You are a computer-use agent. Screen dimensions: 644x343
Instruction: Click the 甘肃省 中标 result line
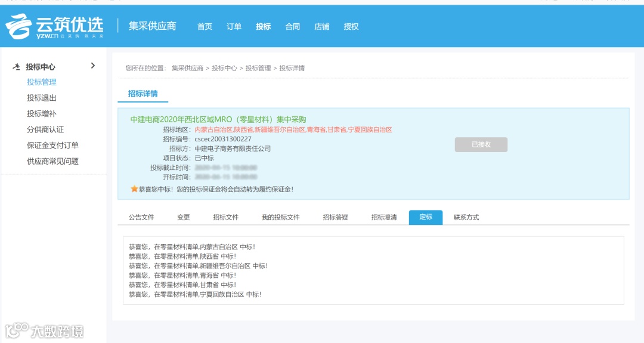[x=182, y=285]
